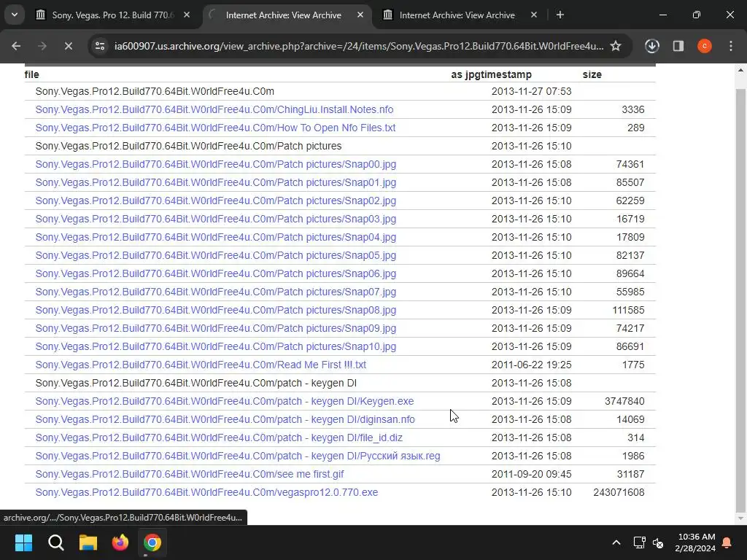The image size is (747, 560).
Task: View site information icon in address bar
Action: [x=100, y=46]
